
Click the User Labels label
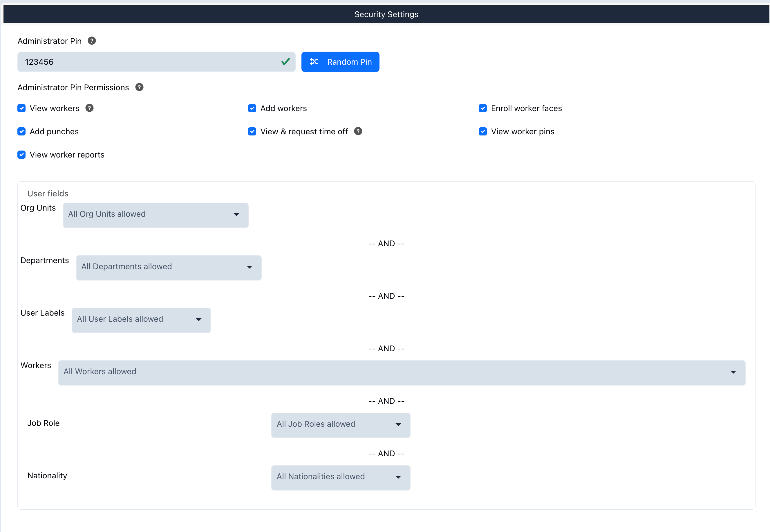click(42, 313)
